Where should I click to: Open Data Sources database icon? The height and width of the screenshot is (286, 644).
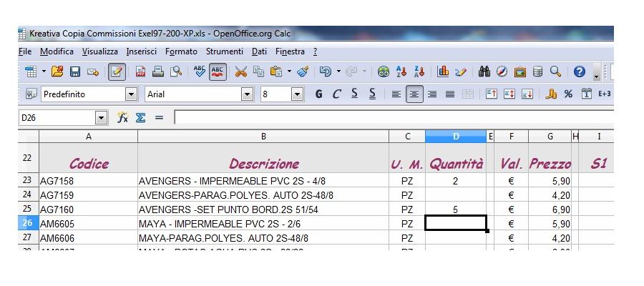click(537, 71)
